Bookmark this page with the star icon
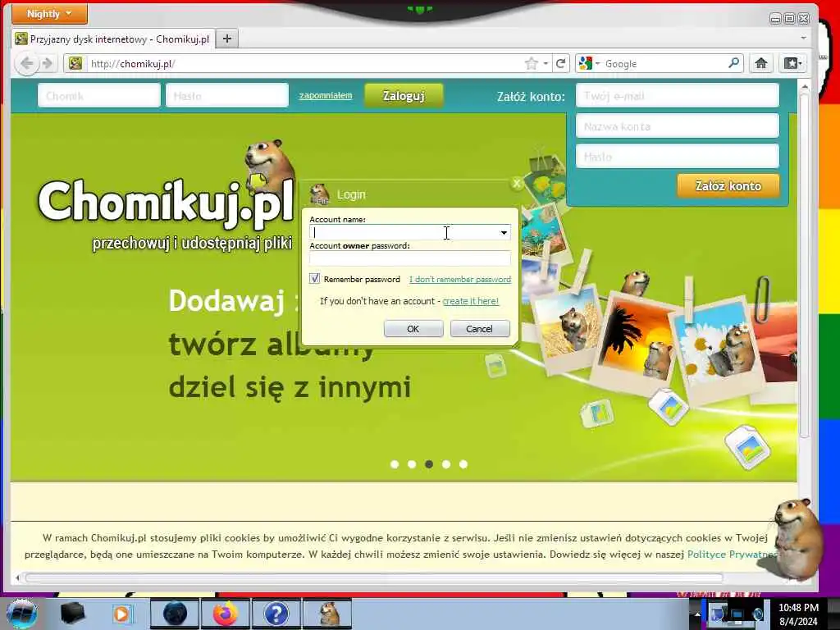This screenshot has width=840, height=630. (x=531, y=64)
